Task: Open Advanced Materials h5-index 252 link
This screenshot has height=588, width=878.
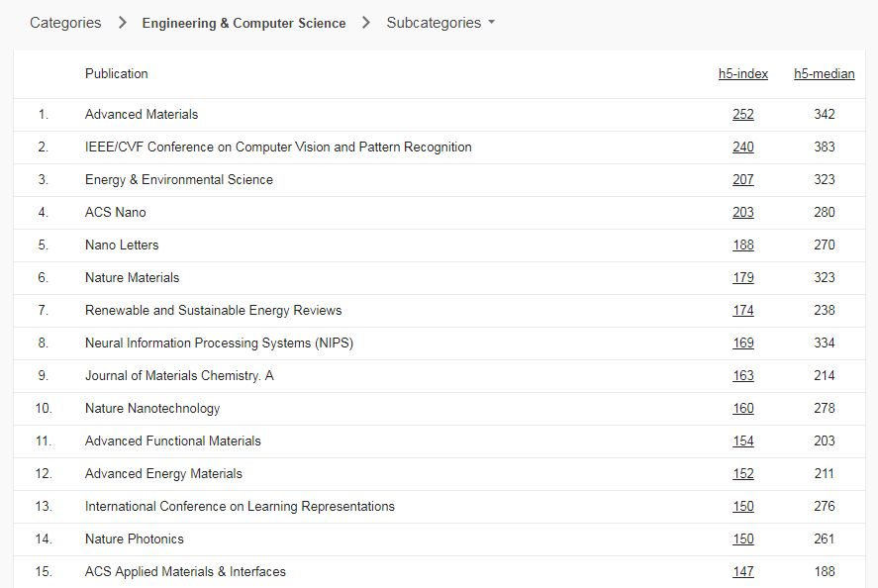Action: point(743,115)
